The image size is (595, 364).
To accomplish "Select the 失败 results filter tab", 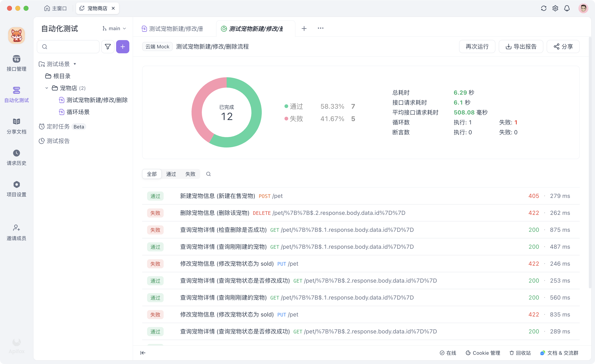I will tap(190, 174).
